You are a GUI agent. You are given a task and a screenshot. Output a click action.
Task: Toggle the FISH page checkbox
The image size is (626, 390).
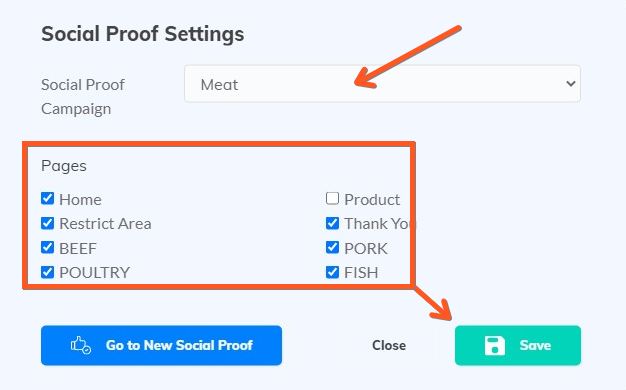pyautogui.click(x=332, y=272)
